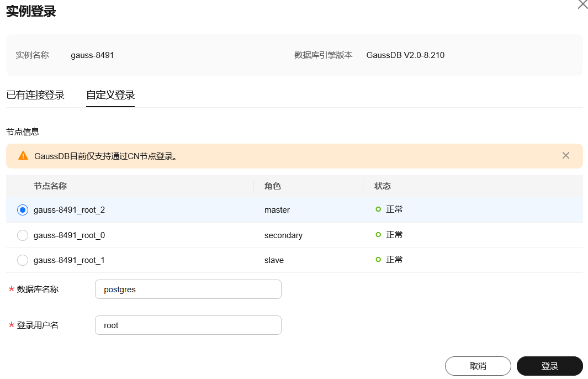Click the master role cell
The image size is (588, 379).
tap(277, 210)
